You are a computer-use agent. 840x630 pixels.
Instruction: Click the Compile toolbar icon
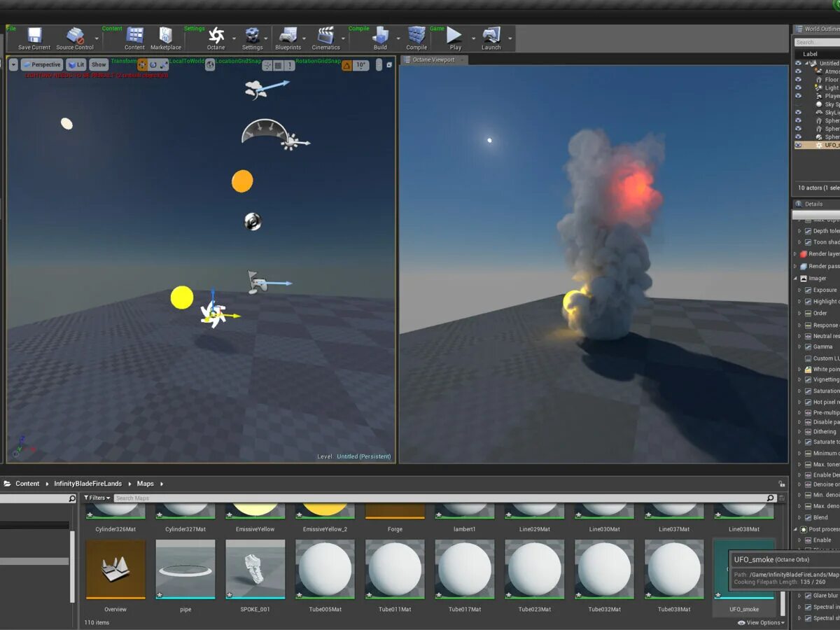[x=416, y=35]
